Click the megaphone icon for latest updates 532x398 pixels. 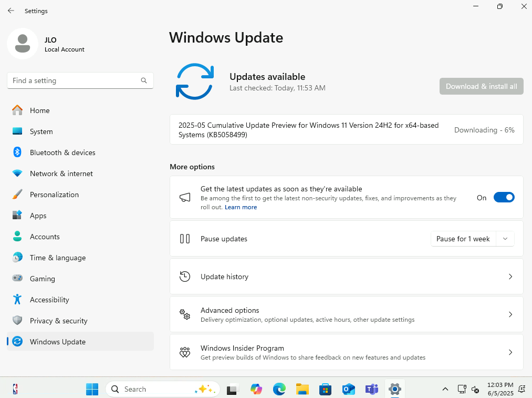coord(185,197)
